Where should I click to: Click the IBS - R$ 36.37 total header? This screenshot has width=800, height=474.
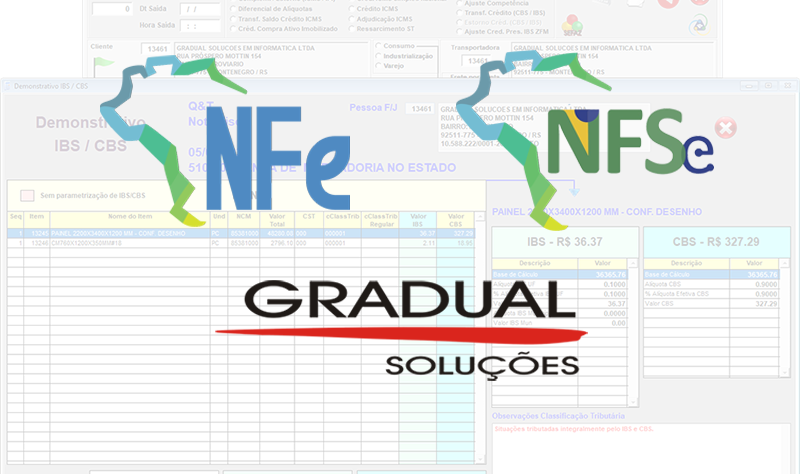pos(565,242)
